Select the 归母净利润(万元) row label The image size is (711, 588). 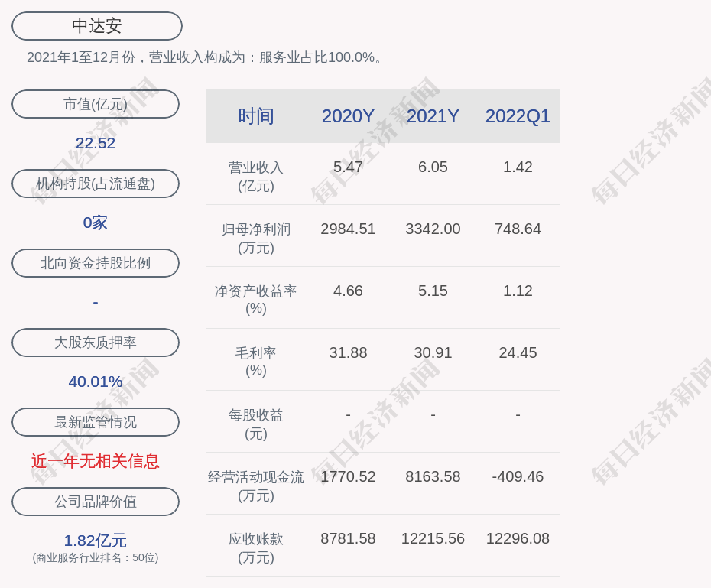tap(256, 239)
